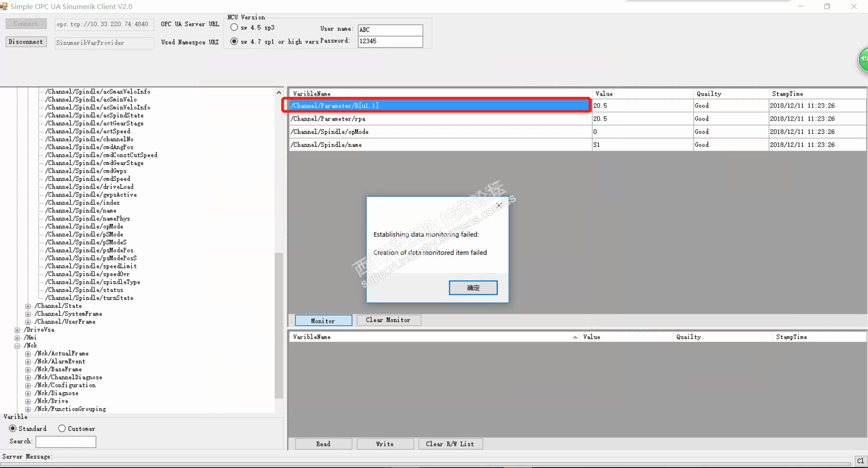This screenshot has width=868, height=468.
Task: Select /Channel/Spindle/driveLoad in the tree
Action: (x=89, y=187)
